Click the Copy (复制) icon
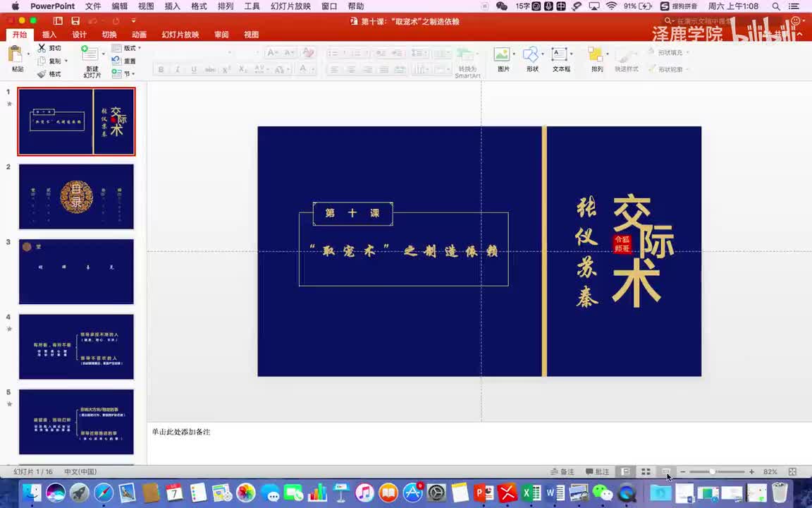The width and height of the screenshot is (812, 508). [x=42, y=61]
